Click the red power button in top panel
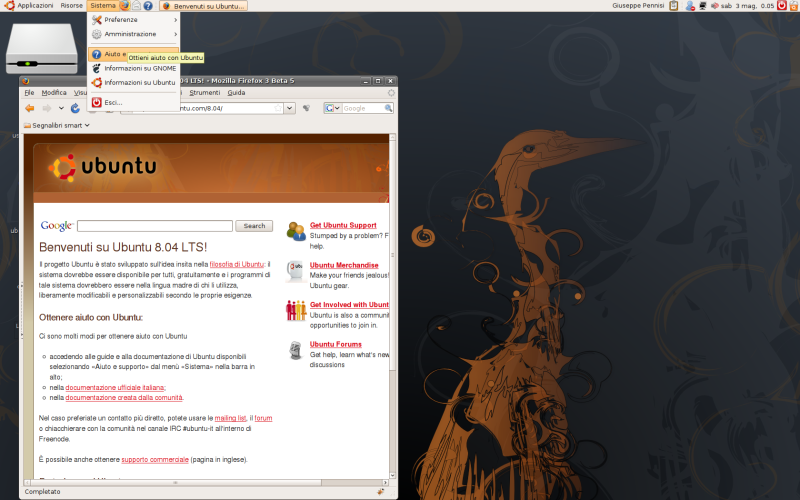 pyautogui.click(x=782, y=6)
